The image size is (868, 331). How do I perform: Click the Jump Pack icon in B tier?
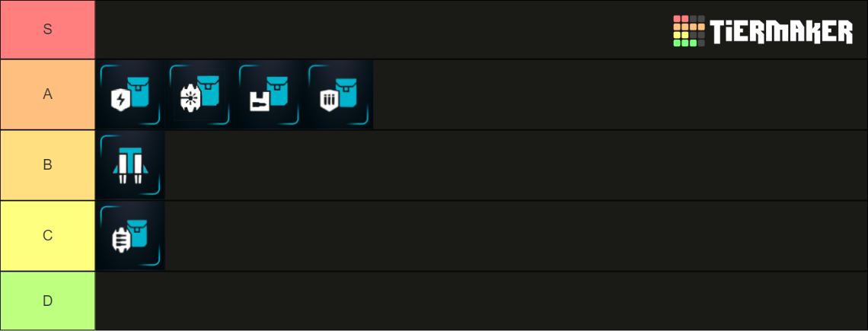pyautogui.click(x=130, y=165)
